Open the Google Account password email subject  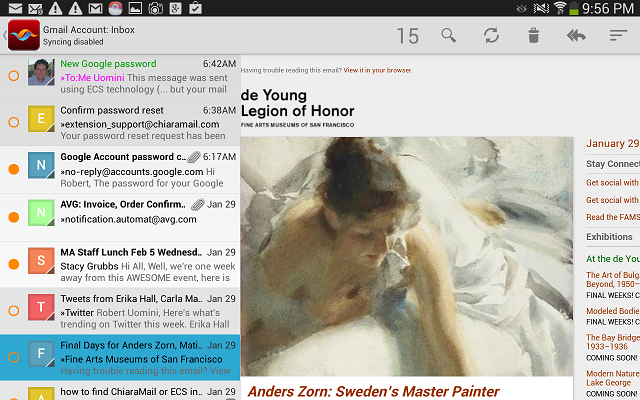click(x=123, y=157)
